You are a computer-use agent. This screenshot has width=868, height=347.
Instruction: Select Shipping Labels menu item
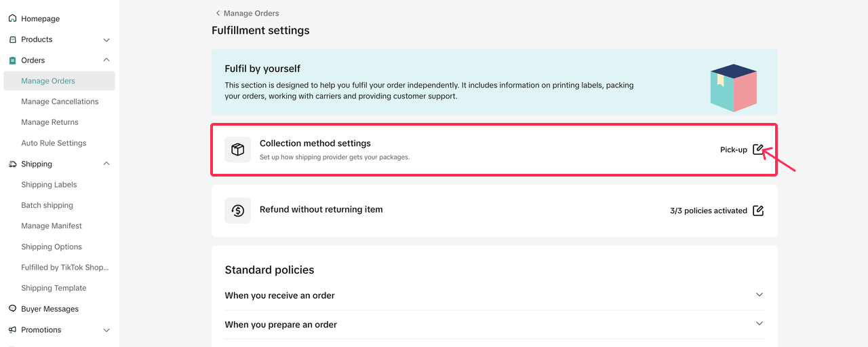(x=49, y=185)
